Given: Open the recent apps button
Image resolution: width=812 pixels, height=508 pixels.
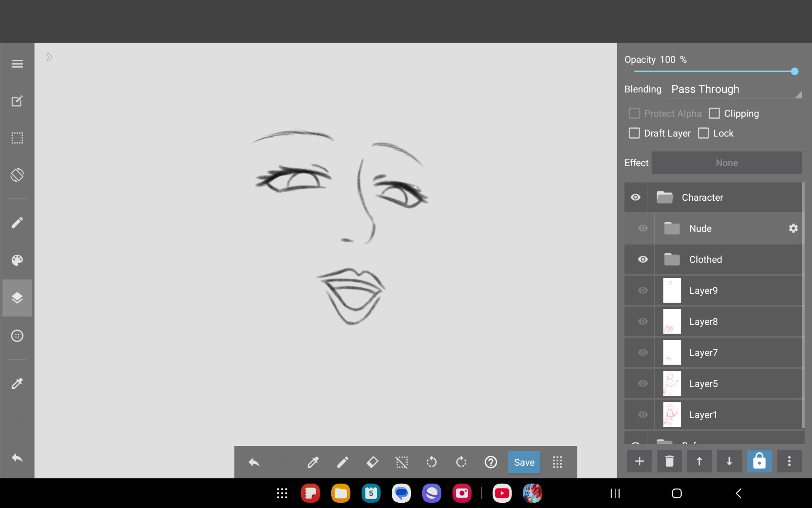Looking at the screenshot, I should pos(615,493).
